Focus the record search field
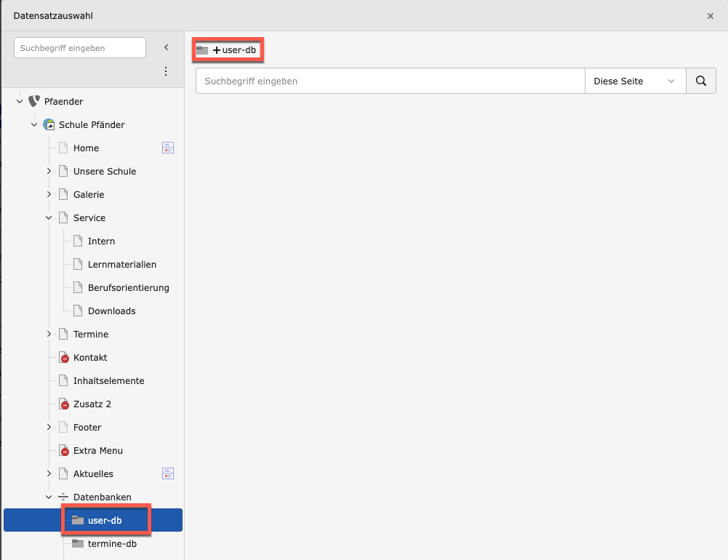The height and width of the screenshot is (560, 728). (x=390, y=81)
